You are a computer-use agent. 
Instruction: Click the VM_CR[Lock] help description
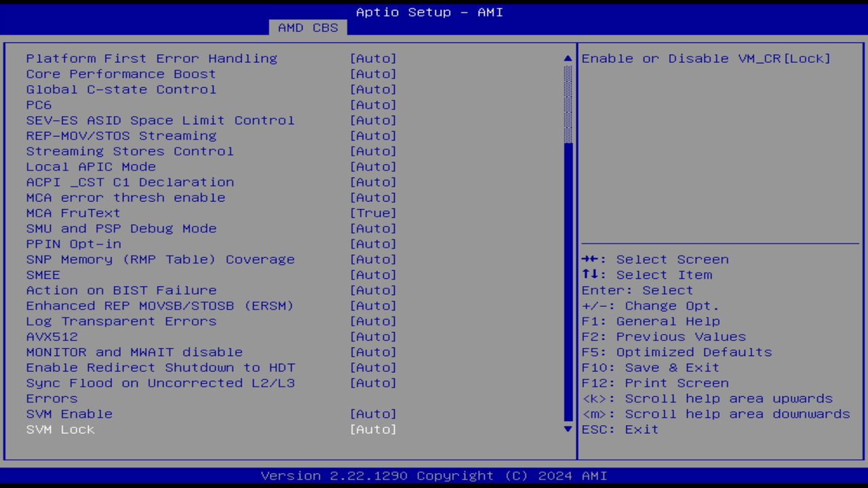[x=706, y=58]
